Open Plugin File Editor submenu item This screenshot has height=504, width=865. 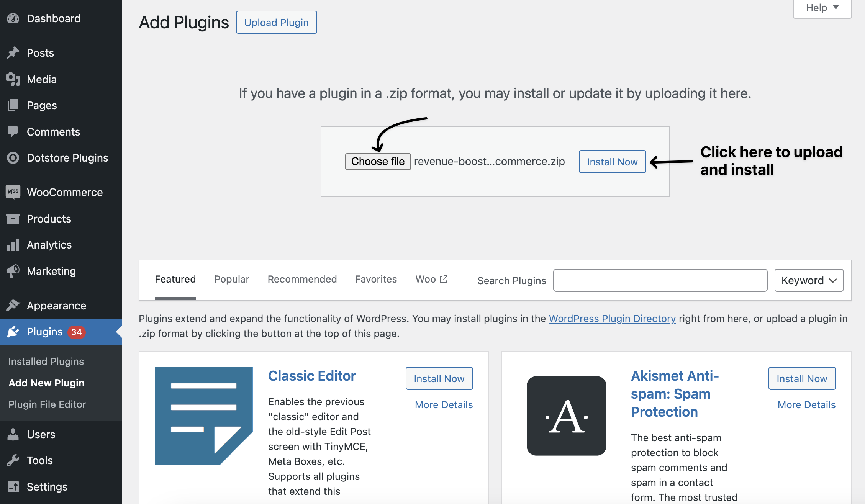pyautogui.click(x=47, y=404)
